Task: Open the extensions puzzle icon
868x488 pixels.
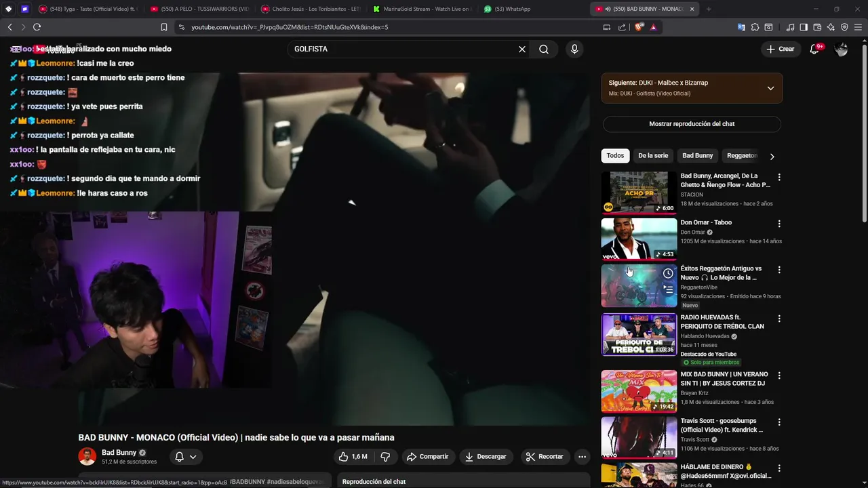Action: pyautogui.click(x=755, y=27)
